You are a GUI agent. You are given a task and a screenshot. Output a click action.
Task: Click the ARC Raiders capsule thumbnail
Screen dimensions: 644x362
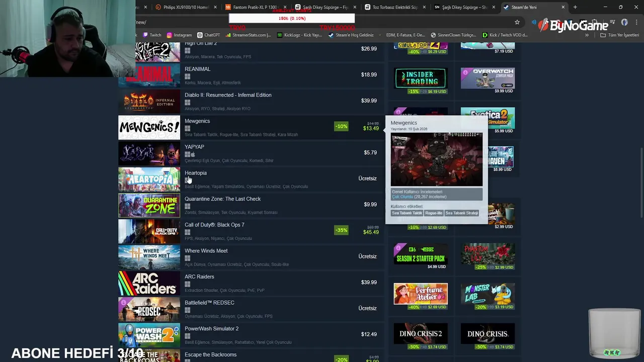[149, 283]
